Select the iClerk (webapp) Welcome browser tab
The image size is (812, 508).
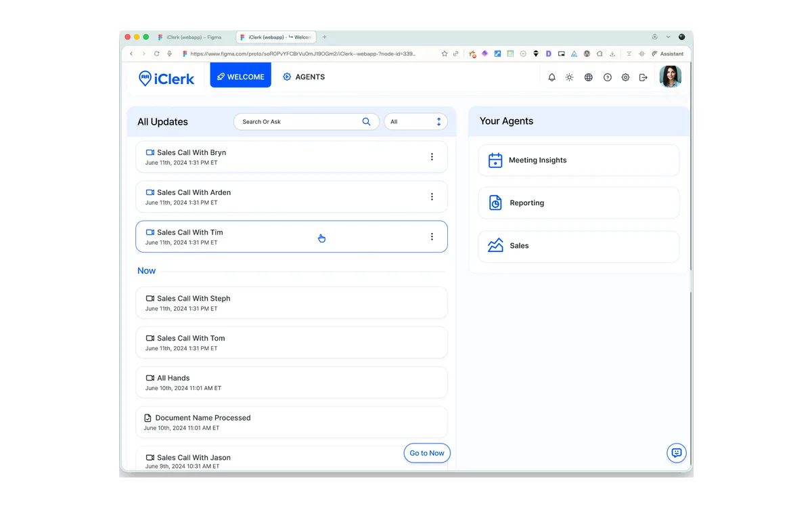point(276,37)
